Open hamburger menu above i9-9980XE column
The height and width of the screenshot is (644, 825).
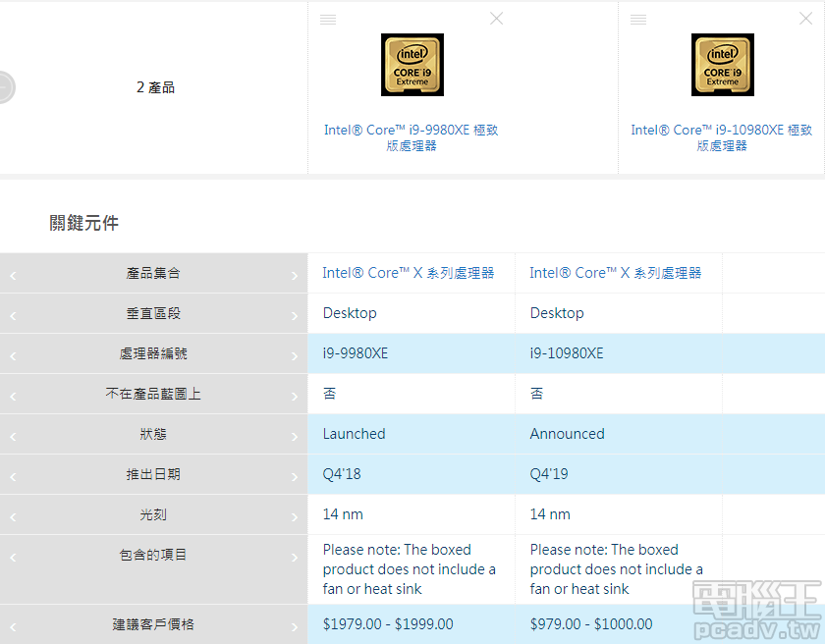pyautogui.click(x=327, y=19)
